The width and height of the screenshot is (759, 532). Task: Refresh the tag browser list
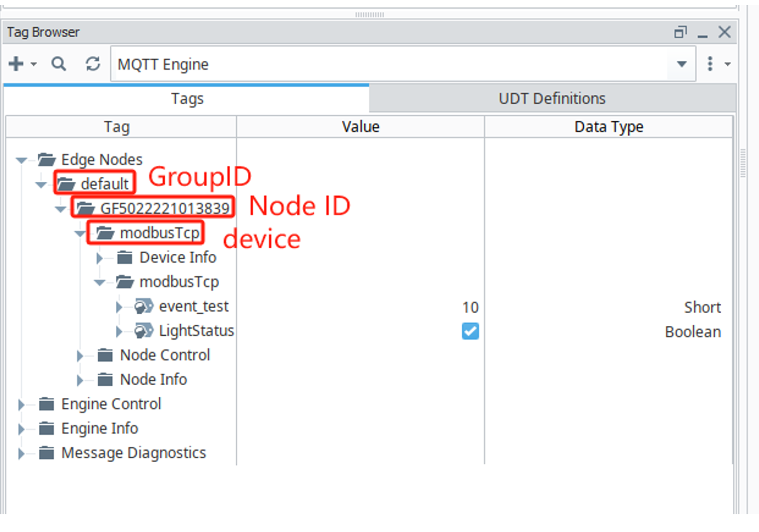[x=93, y=64]
